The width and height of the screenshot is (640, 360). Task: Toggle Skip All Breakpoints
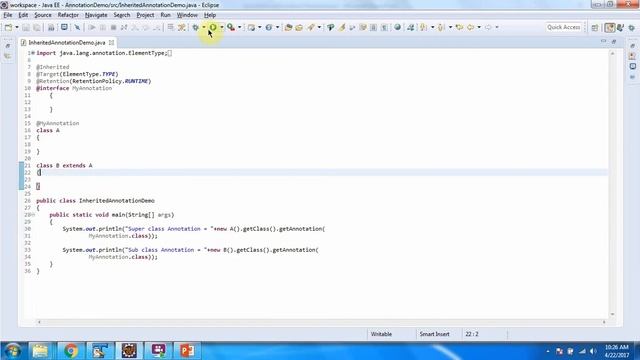click(77, 27)
